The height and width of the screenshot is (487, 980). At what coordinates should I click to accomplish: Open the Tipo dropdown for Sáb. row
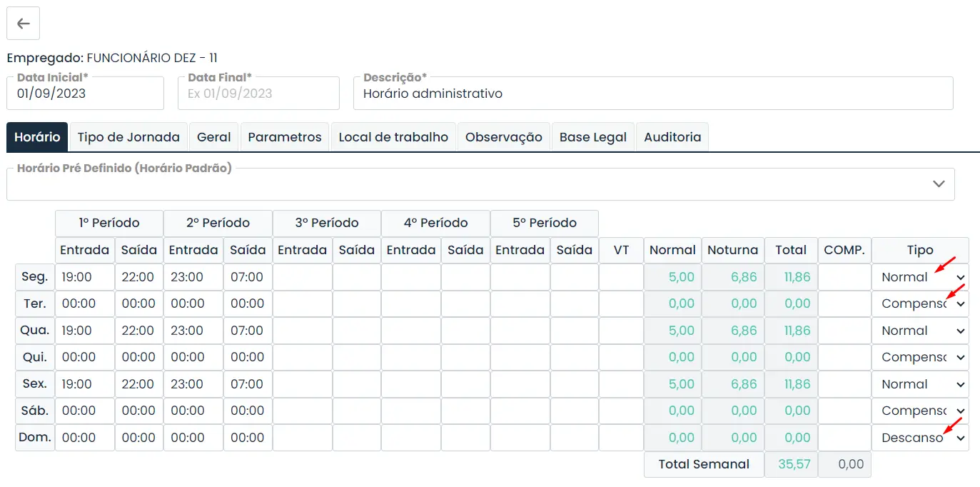[x=920, y=411]
